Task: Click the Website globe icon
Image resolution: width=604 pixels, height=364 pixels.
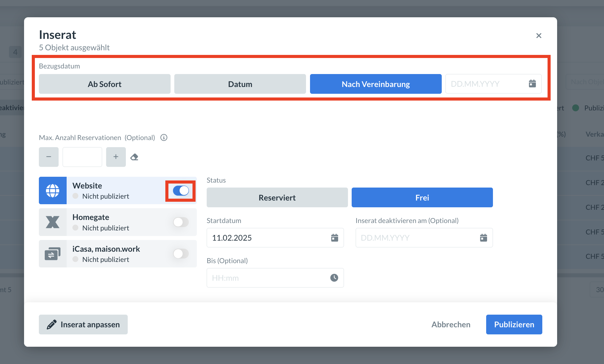Action: pos(53,191)
